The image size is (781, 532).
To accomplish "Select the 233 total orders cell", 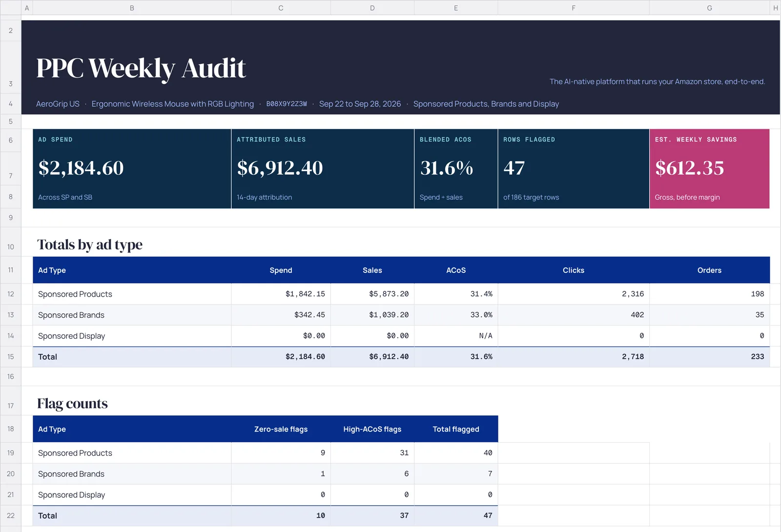I will (x=709, y=357).
